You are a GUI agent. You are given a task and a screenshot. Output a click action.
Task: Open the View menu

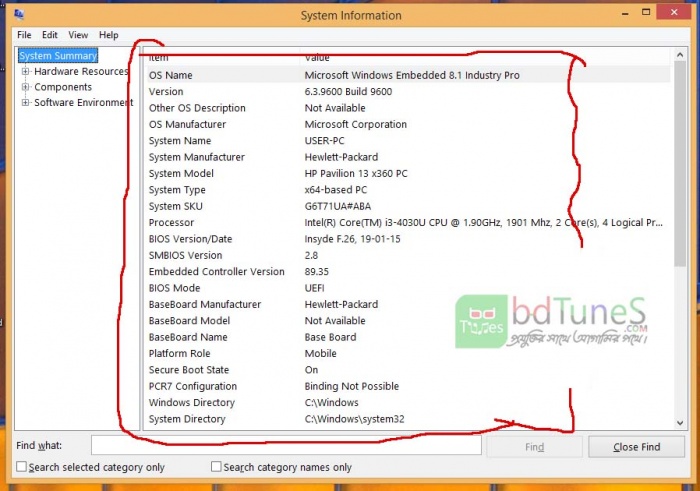click(x=78, y=35)
